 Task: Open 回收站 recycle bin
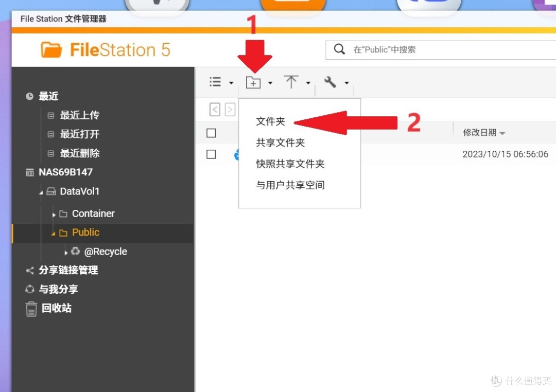coord(57,308)
